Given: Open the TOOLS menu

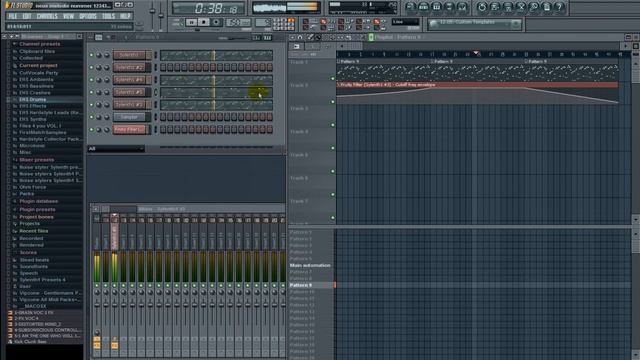Looking at the screenshot, I should [108, 16].
